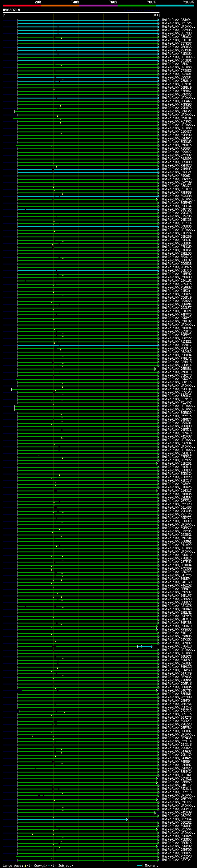
Task: Open hit UniRef100_C3Z9A6
Action: [x=177, y=30]
